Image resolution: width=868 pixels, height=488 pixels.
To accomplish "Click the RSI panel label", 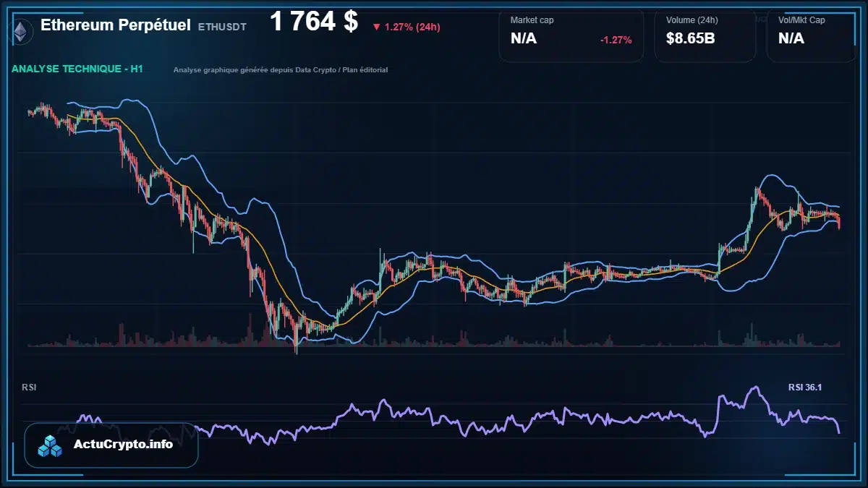I will click(29, 388).
